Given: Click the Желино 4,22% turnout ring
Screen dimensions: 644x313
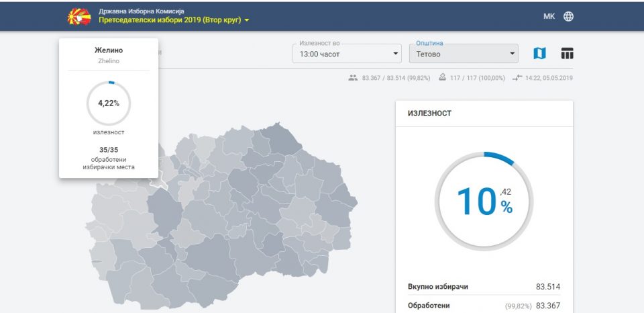Looking at the screenshot, I should 109,103.
